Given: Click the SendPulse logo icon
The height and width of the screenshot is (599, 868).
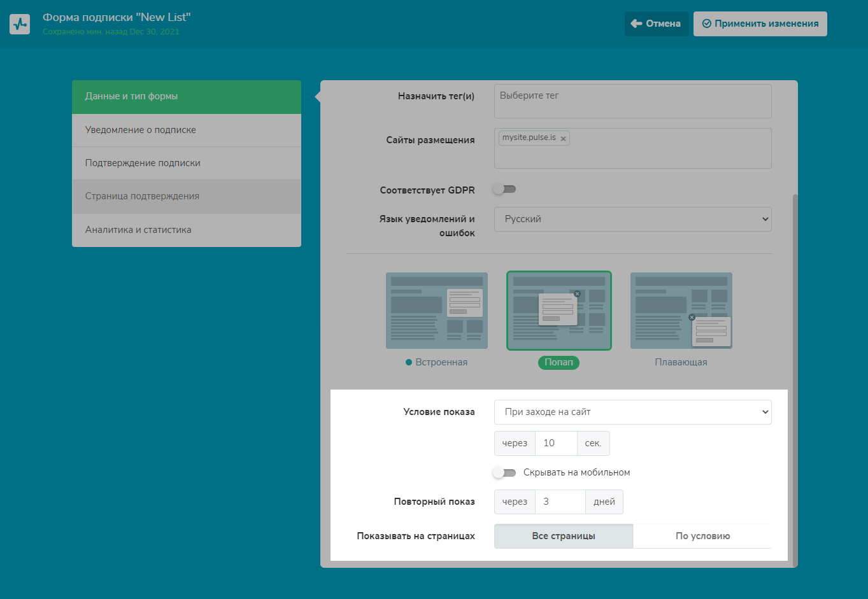Looking at the screenshot, I should (20, 24).
